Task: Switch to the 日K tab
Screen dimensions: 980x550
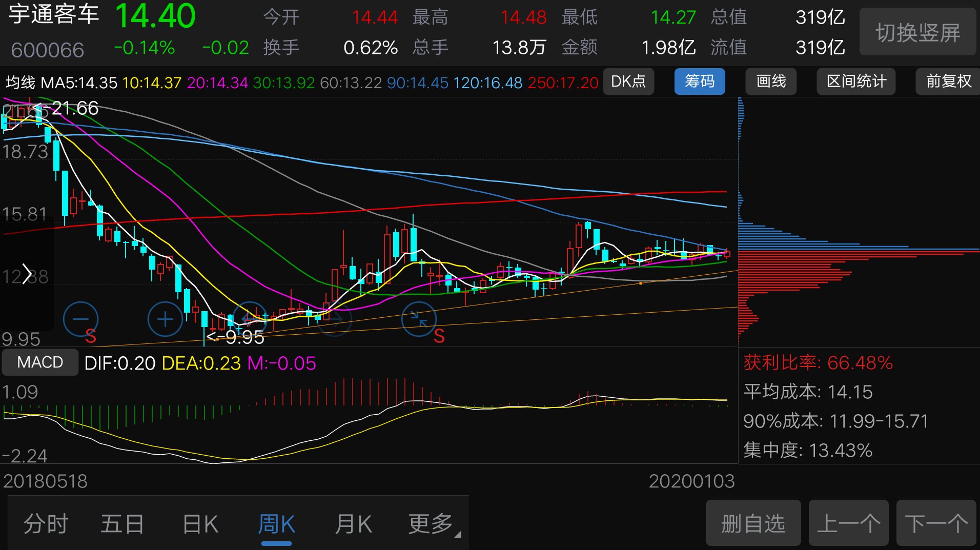Action: (x=200, y=524)
